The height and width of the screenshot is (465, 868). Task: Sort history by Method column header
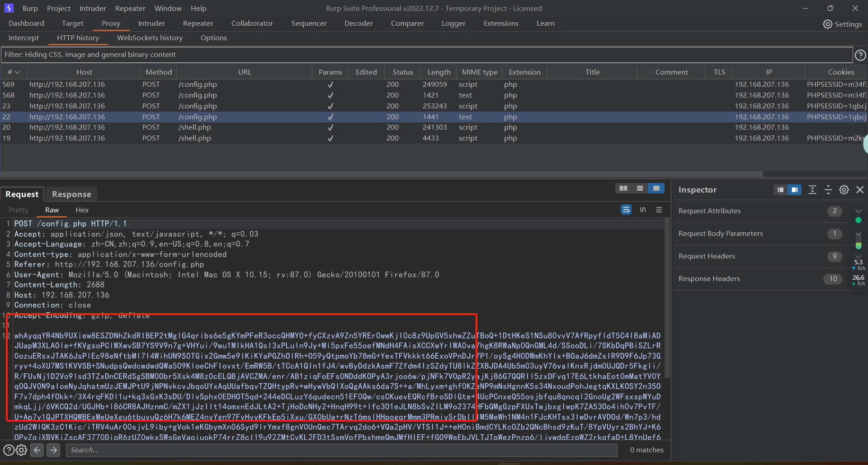coord(159,72)
